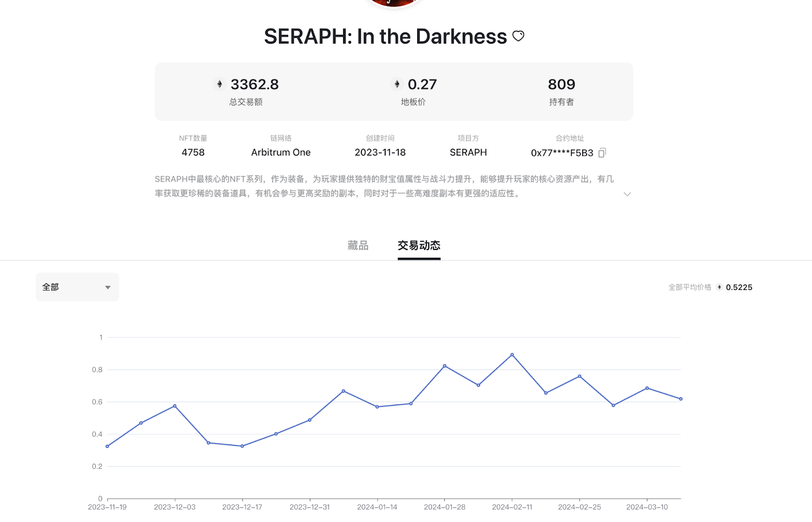Click the average price value 0.5225
Image resolution: width=812 pixels, height=522 pixels.
(x=739, y=287)
